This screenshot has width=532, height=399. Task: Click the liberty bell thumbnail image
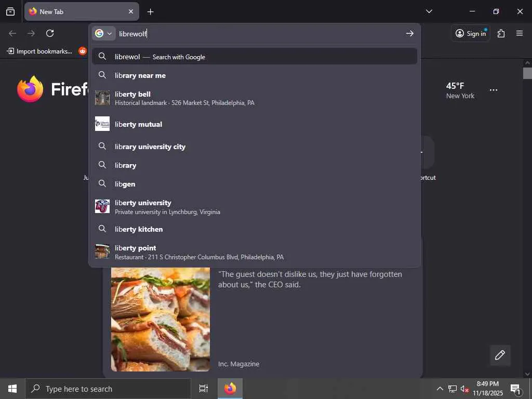(x=102, y=98)
